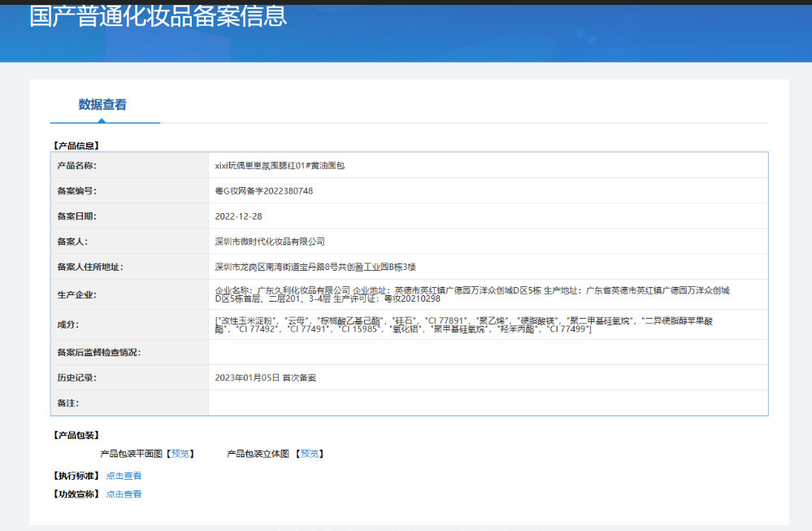The image size is (812, 531).
Task: Select the 备案人住所地址 address value
Action: (315, 268)
